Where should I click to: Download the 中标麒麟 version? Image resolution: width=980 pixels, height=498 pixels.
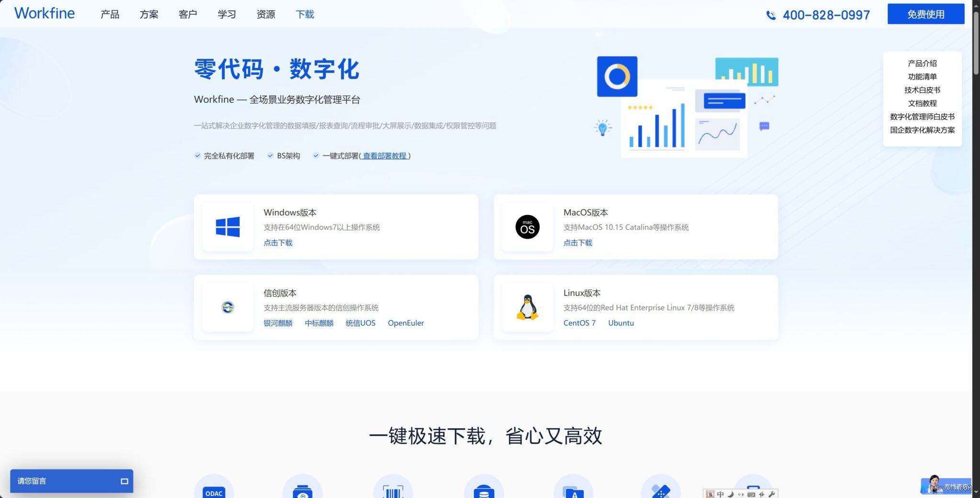319,323
